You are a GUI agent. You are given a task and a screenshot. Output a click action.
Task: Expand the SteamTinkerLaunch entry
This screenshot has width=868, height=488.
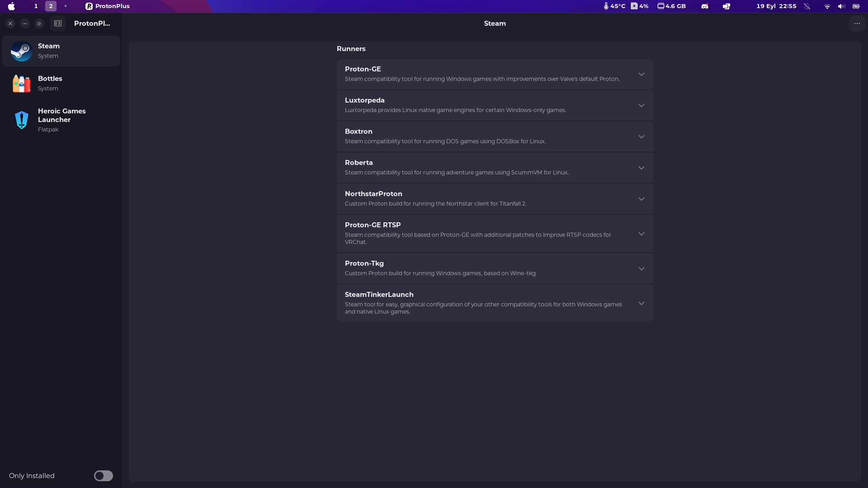pyautogui.click(x=495, y=303)
